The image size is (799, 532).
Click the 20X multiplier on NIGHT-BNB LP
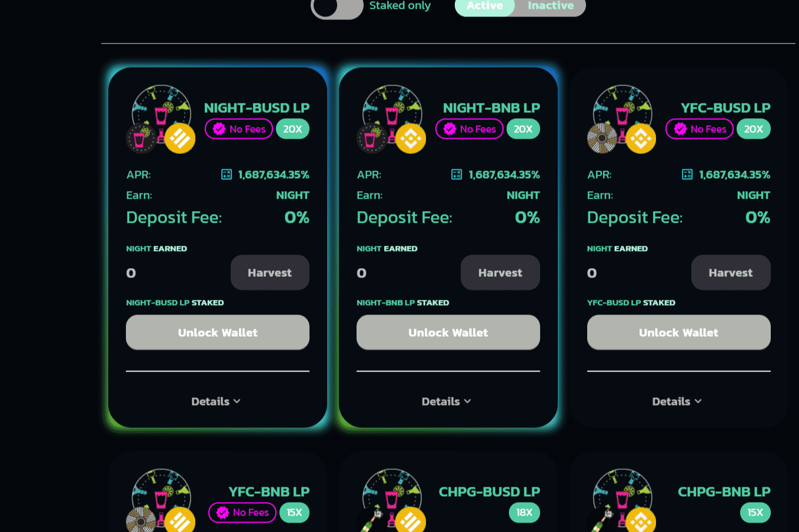click(523, 129)
